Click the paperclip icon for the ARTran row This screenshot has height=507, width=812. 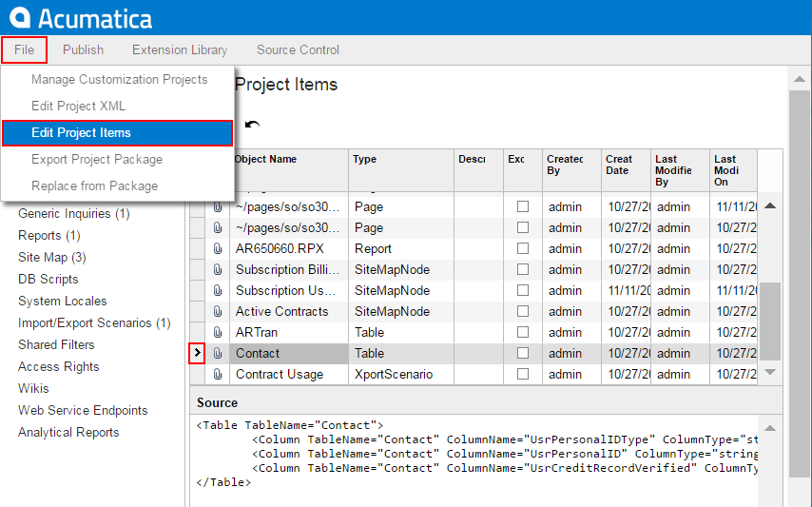[218, 333]
